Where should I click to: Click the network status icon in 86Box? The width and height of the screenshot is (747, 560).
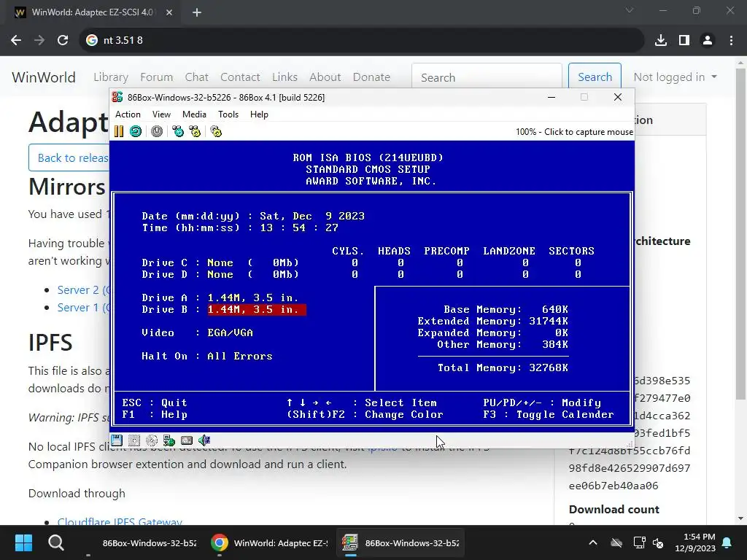point(169,440)
